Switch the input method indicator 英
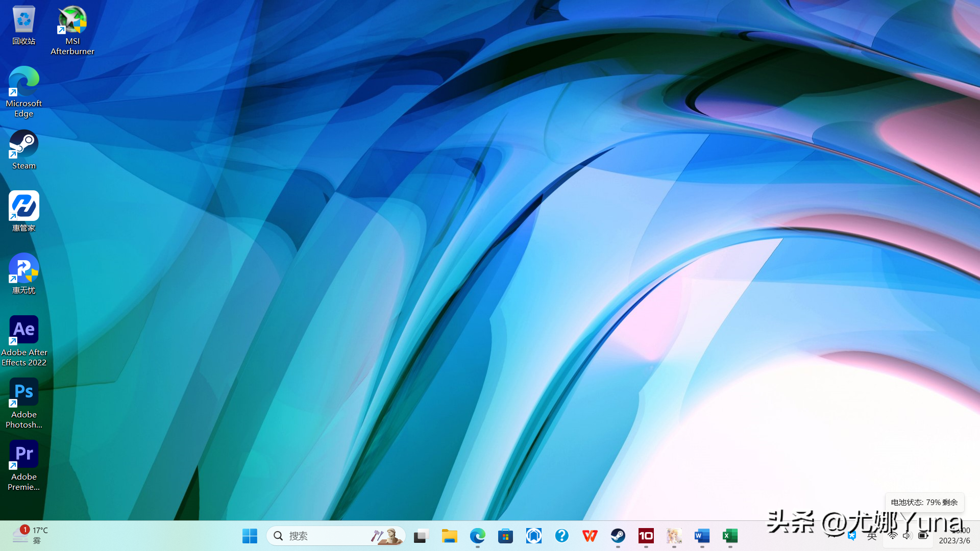Screen dimensions: 980x551 click(872, 536)
